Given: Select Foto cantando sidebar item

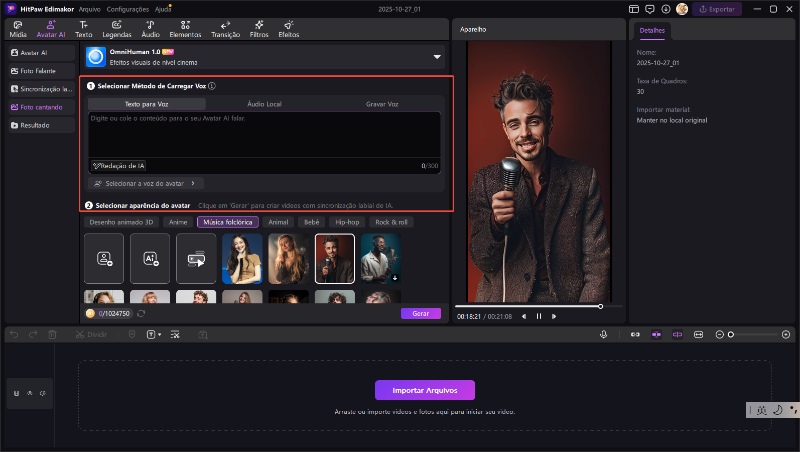Looking at the screenshot, I should 41,107.
